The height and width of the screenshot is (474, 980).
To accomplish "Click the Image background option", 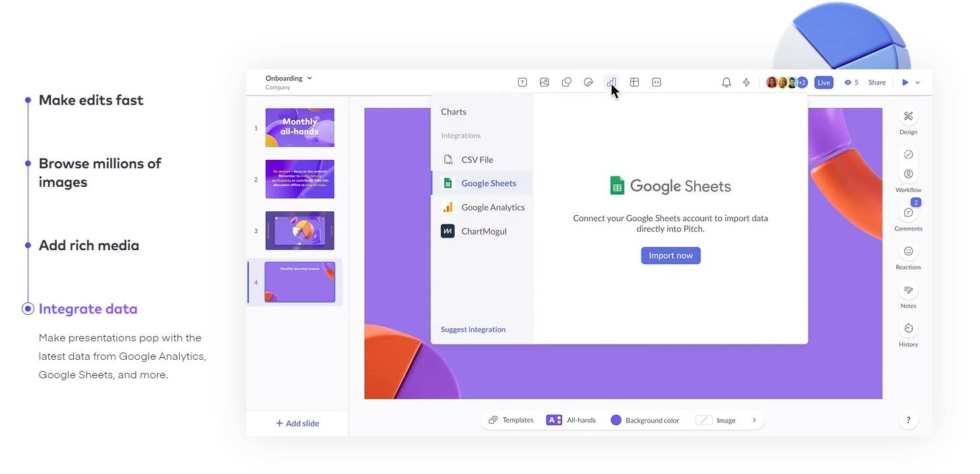I will pos(716,421).
